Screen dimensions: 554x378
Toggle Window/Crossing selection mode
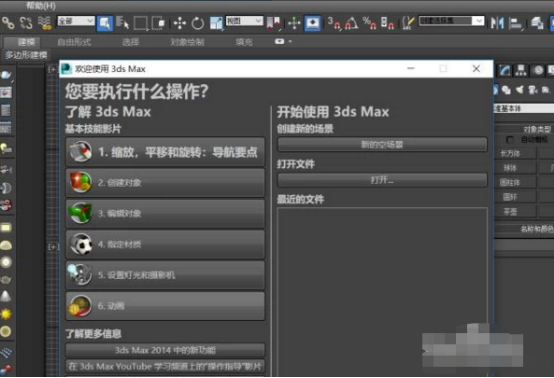158,23
